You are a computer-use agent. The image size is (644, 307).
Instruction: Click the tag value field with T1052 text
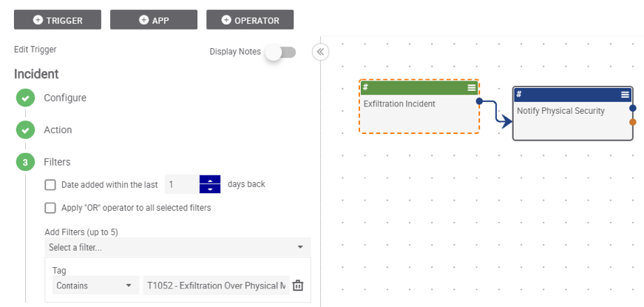pos(216,286)
